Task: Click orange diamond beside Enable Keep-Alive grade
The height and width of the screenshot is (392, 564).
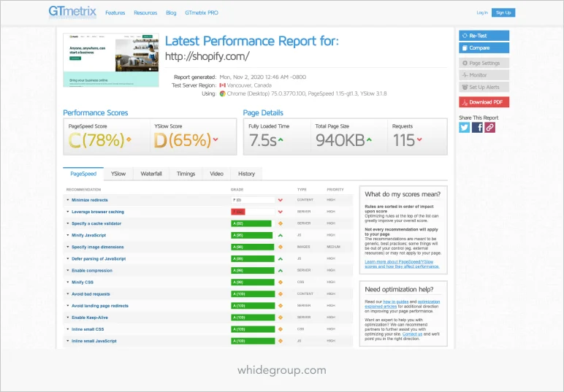Action: (x=281, y=318)
